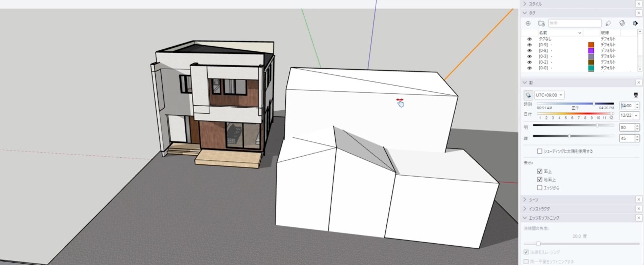Enable the エッジから checkbox
Viewport: 644px width, 265px height.
pyautogui.click(x=539, y=188)
